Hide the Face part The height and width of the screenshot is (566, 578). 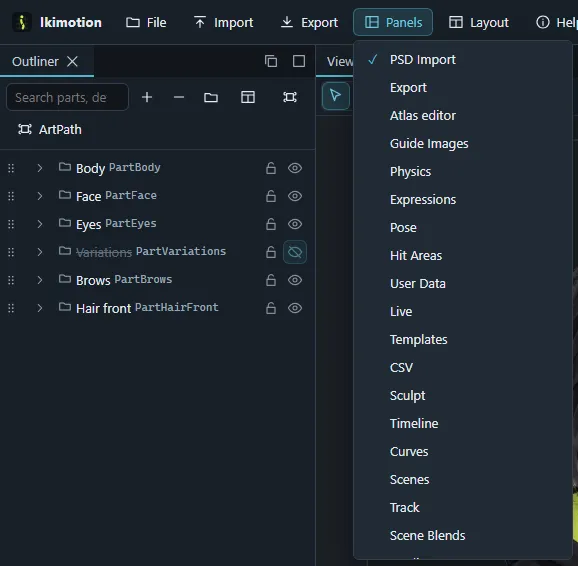(x=295, y=196)
